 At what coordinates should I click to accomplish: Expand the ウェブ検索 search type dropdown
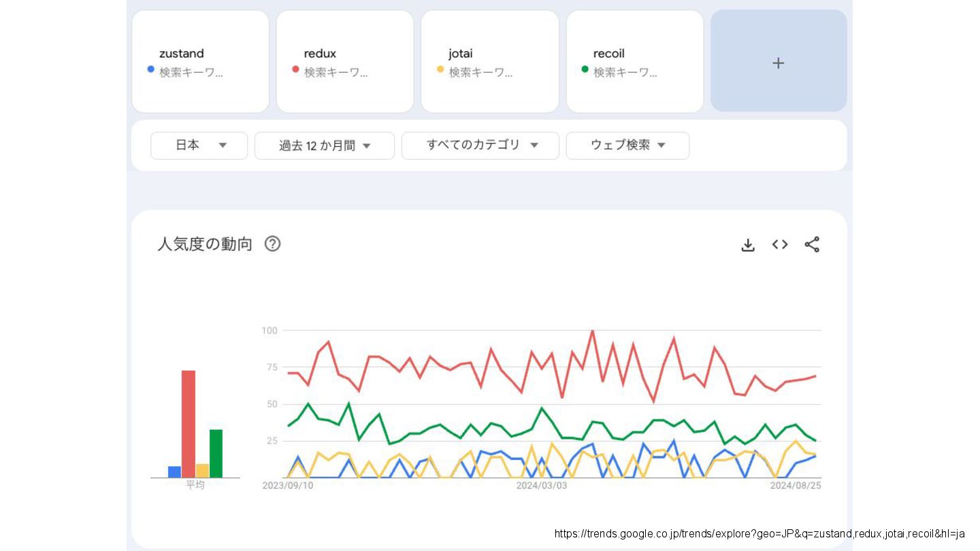(627, 146)
